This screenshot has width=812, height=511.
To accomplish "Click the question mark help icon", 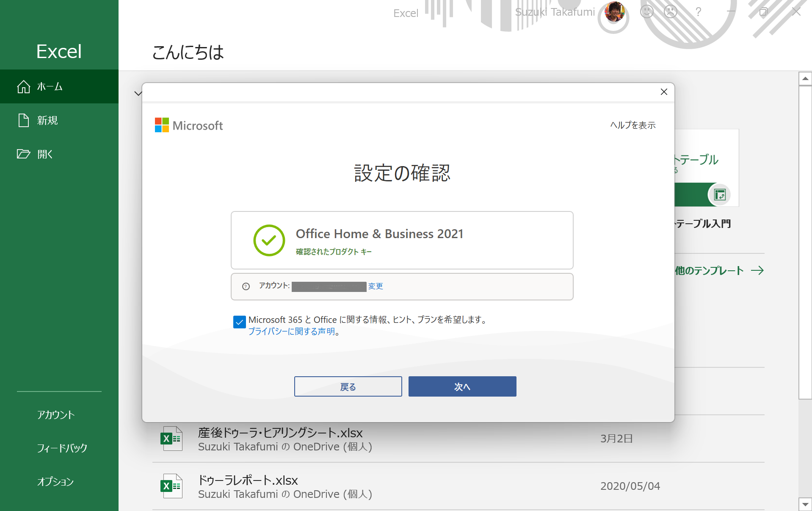I will [698, 11].
